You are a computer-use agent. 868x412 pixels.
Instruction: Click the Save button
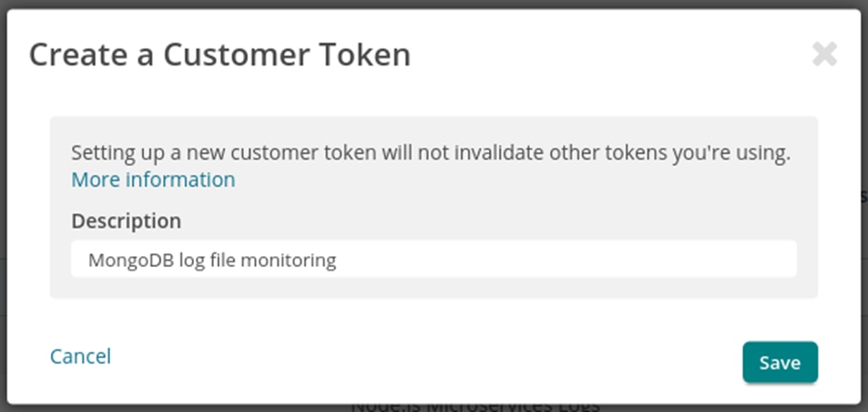point(780,362)
